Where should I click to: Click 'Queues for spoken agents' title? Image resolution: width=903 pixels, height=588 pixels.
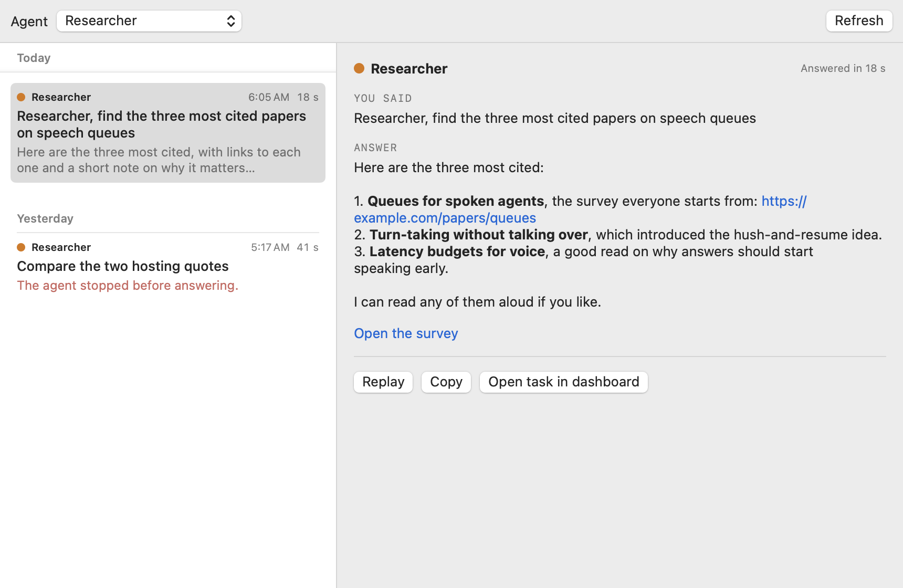(456, 201)
